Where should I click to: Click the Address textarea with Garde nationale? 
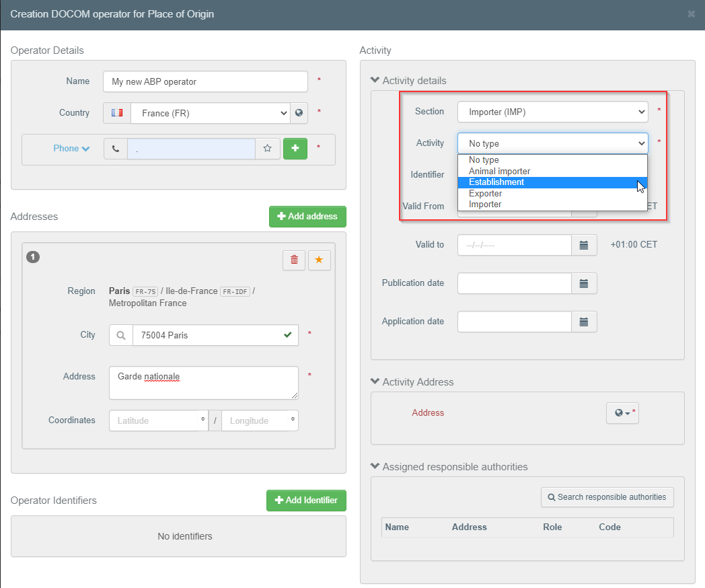204,383
